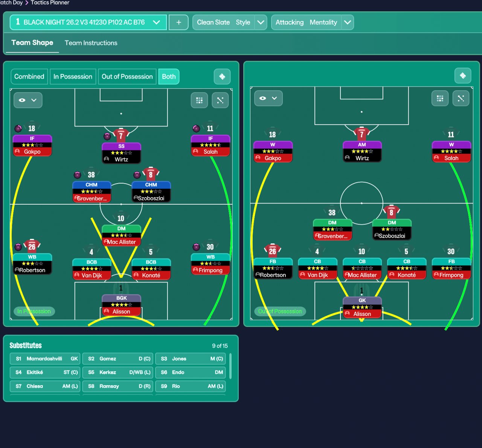Click Szoboszlai's number 8 shirt above the DM card
Screen dimensions: 482x448
coord(392,212)
